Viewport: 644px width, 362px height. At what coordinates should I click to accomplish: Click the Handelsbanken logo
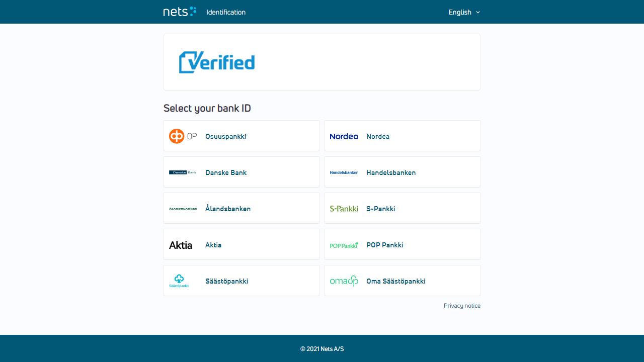344,172
